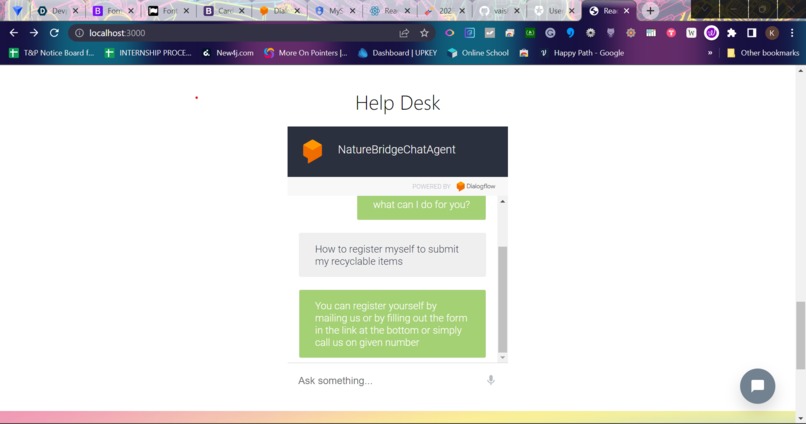Open the Neo4j.com bookmark
806x424 pixels.
coord(228,53)
